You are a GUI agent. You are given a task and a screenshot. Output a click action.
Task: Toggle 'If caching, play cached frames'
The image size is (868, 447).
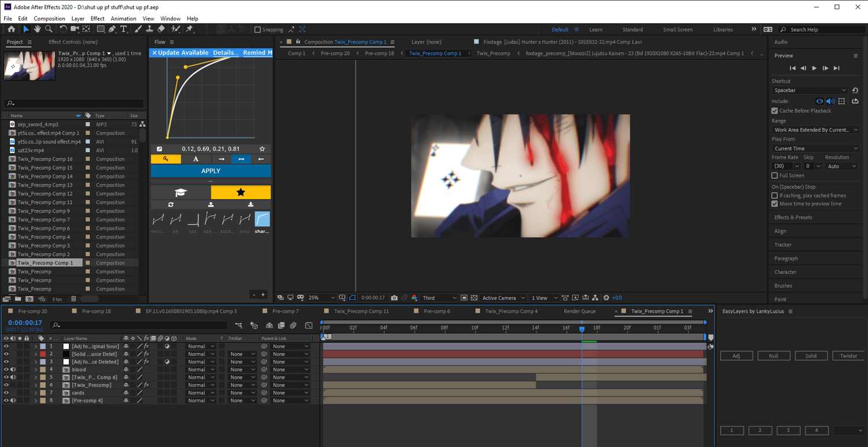click(775, 196)
